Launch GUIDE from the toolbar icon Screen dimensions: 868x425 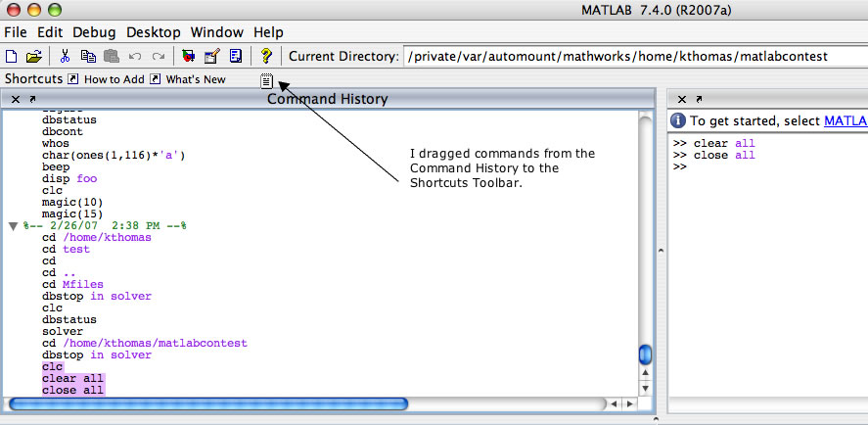(x=212, y=57)
